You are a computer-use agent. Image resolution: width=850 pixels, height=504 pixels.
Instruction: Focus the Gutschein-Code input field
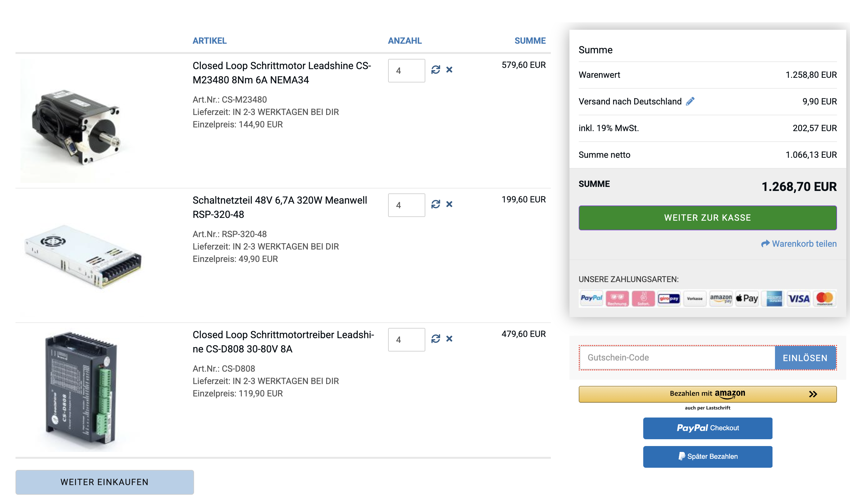[x=676, y=358]
